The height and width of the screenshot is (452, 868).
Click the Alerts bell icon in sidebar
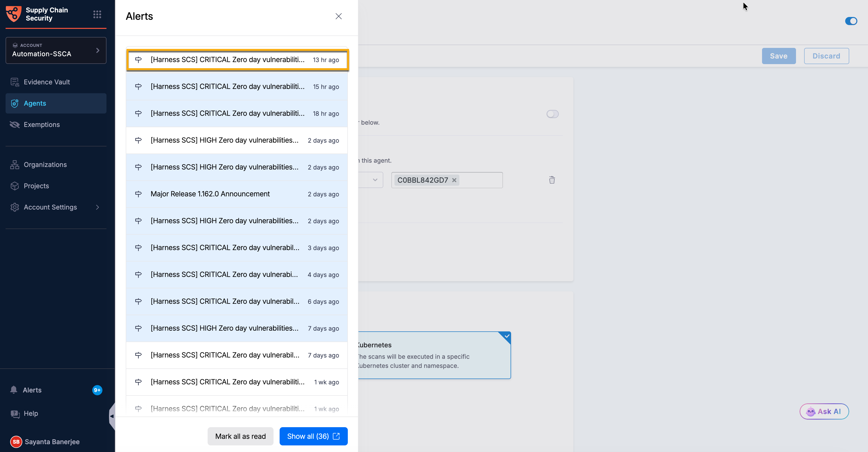click(x=14, y=390)
